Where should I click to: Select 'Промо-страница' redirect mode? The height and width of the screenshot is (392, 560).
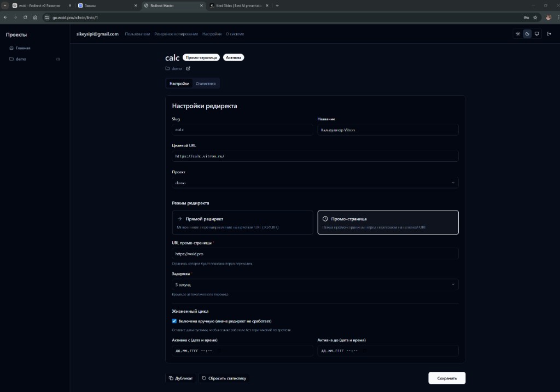(388, 223)
